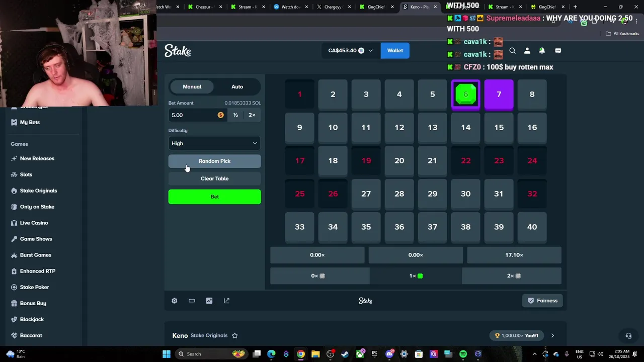Open the Fairness button
The image size is (644, 362).
coord(542,301)
